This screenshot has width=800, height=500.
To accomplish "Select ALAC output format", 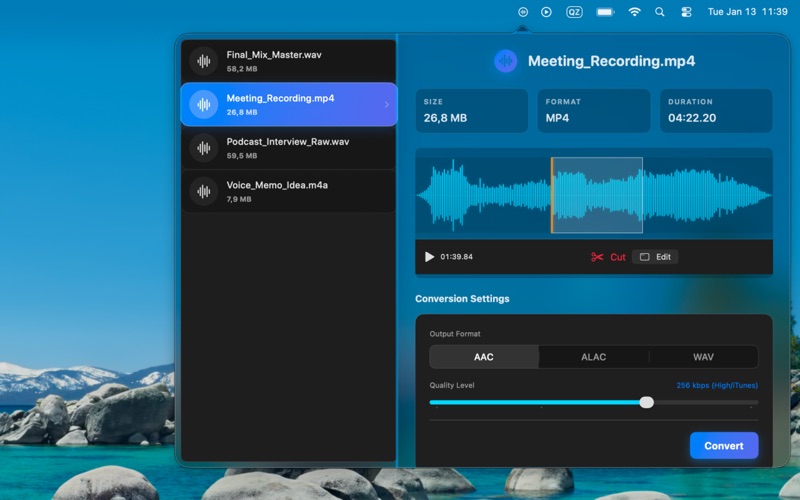I will (x=593, y=357).
